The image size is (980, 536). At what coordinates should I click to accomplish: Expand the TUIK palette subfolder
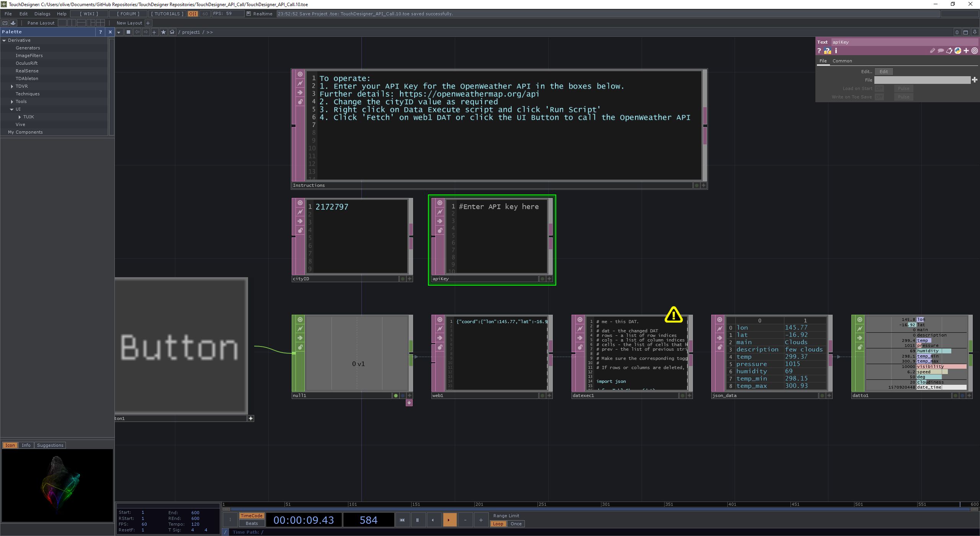[20, 117]
